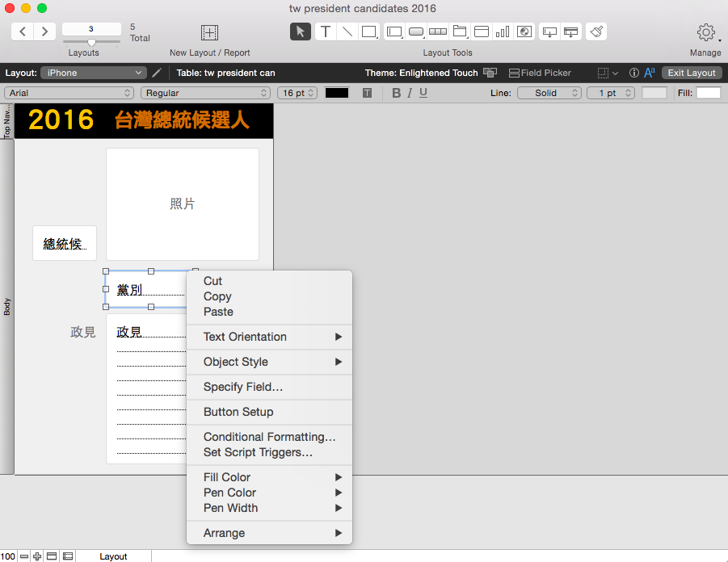Select the Rectangle shape tool
The height and width of the screenshot is (562, 728).
point(369,31)
